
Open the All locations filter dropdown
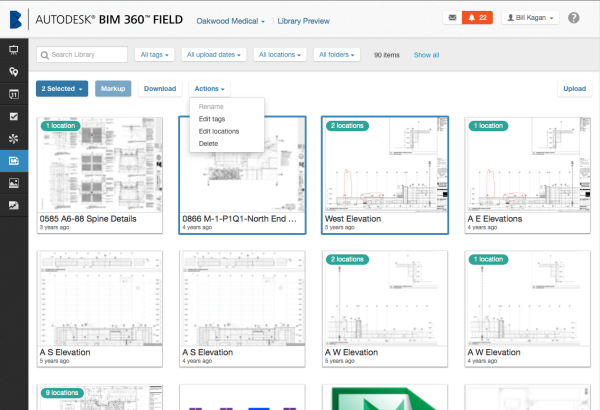[x=279, y=55]
